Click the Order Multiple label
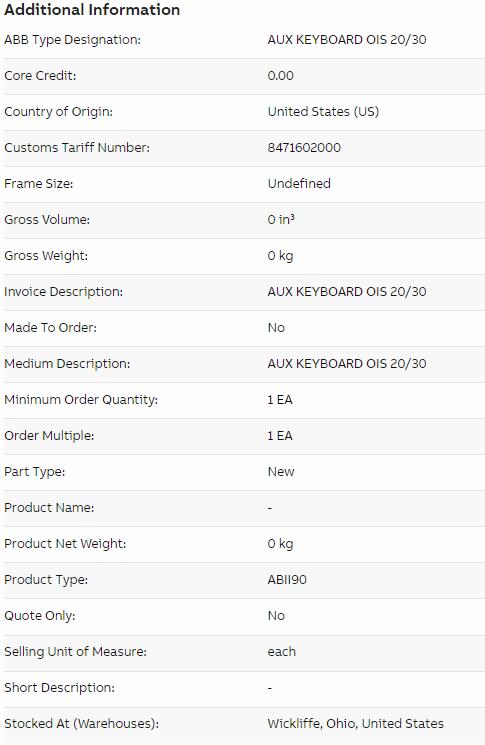485x745 pixels. (x=49, y=436)
